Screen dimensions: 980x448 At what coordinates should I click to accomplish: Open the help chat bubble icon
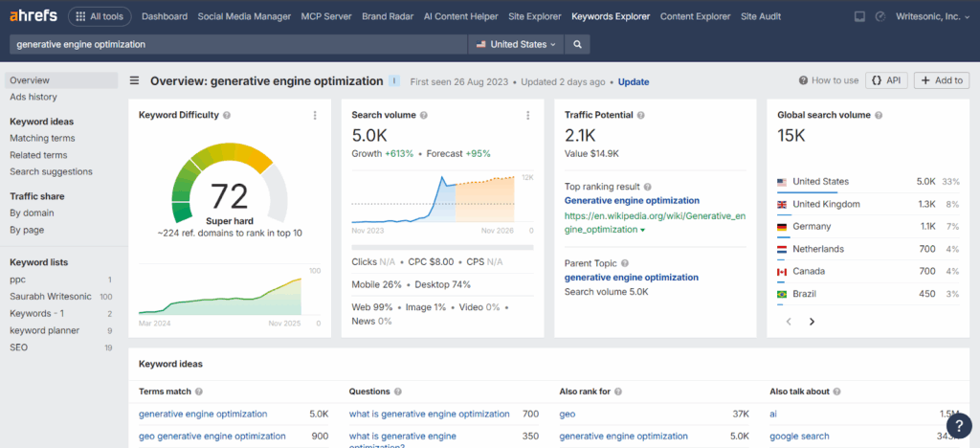pyautogui.click(x=958, y=426)
